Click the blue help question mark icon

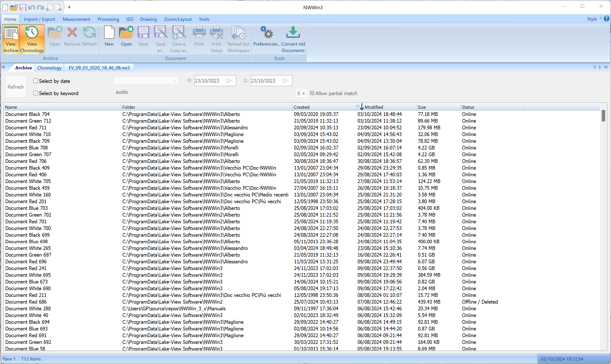click(x=606, y=19)
